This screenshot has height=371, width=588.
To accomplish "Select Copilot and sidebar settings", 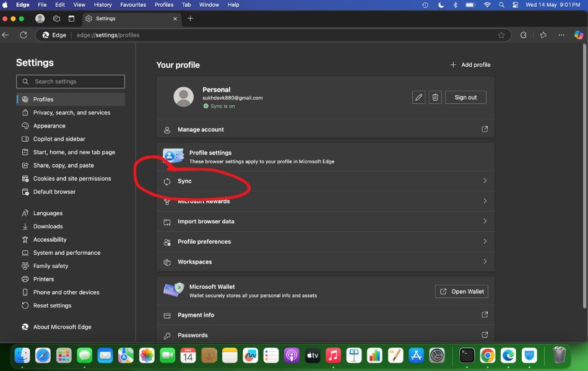I will pyautogui.click(x=71, y=139).
